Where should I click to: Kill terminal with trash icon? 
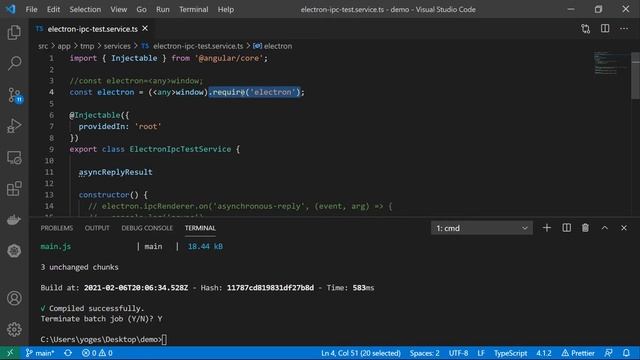pyautogui.click(x=585, y=228)
